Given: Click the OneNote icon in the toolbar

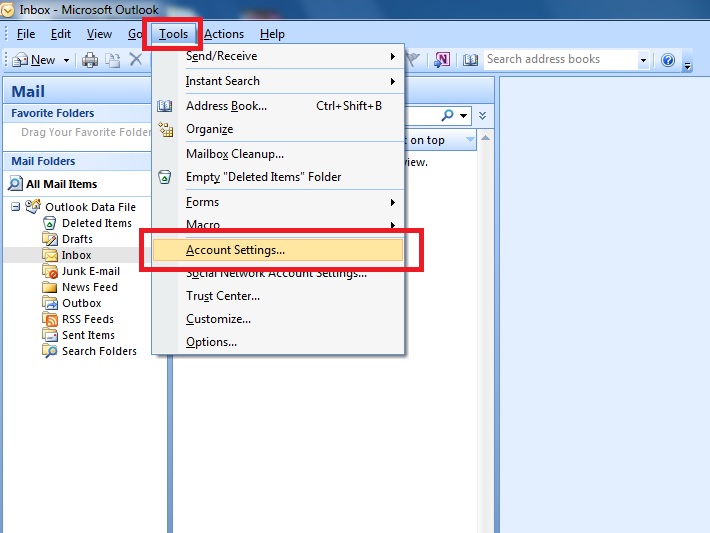Looking at the screenshot, I should (x=441, y=60).
